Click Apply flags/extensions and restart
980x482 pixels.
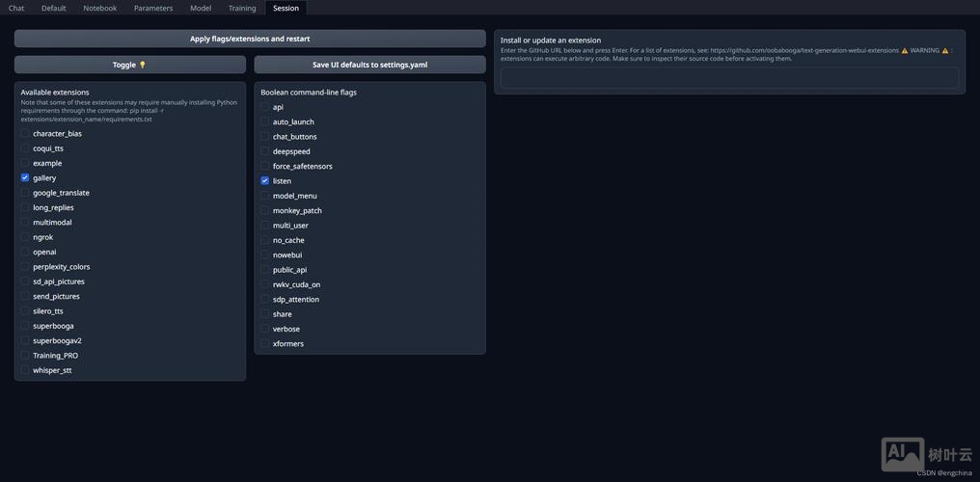[250, 39]
